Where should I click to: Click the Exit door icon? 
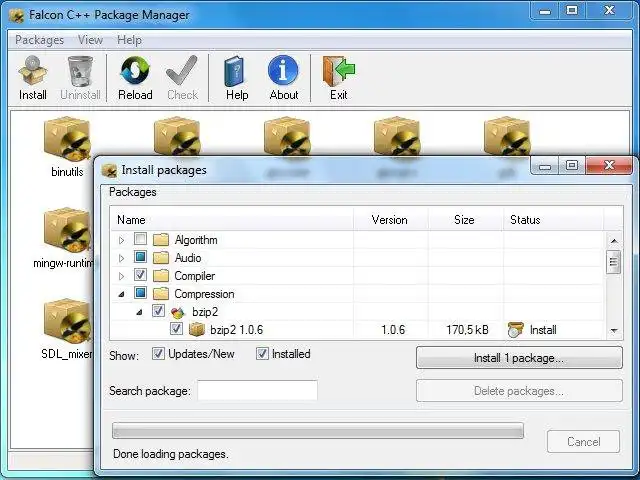pos(338,71)
